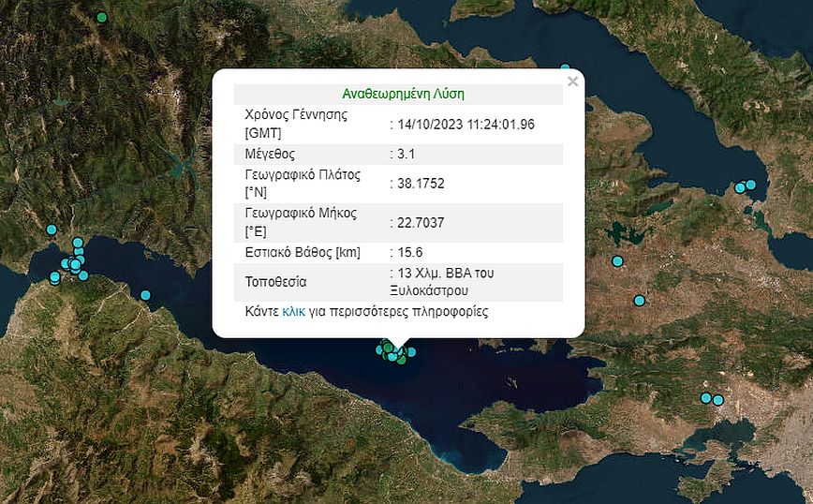Click the rightmost cyan marker below the popup pointer

pyautogui.click(x=410, y=352)
